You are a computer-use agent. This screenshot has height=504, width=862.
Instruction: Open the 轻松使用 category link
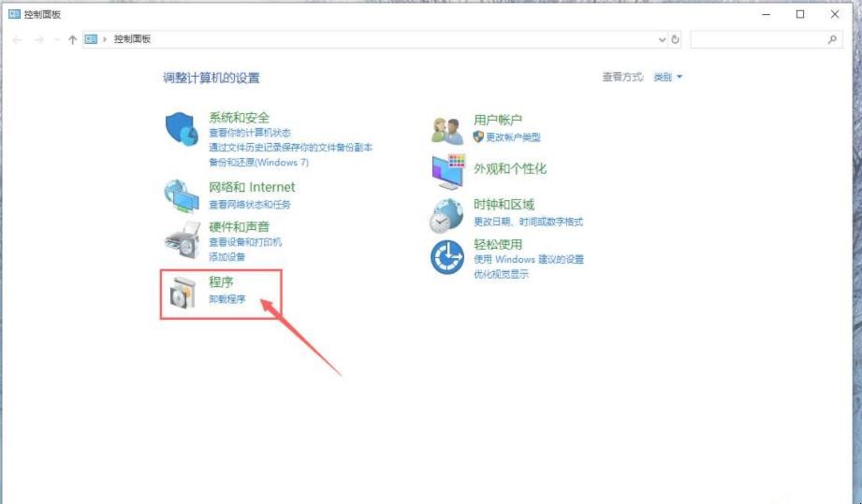pyautogui.click(x=498, y=244)
